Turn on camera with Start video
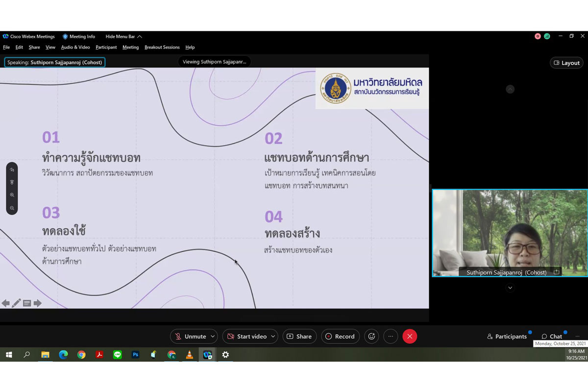 [x=246, y=336]
